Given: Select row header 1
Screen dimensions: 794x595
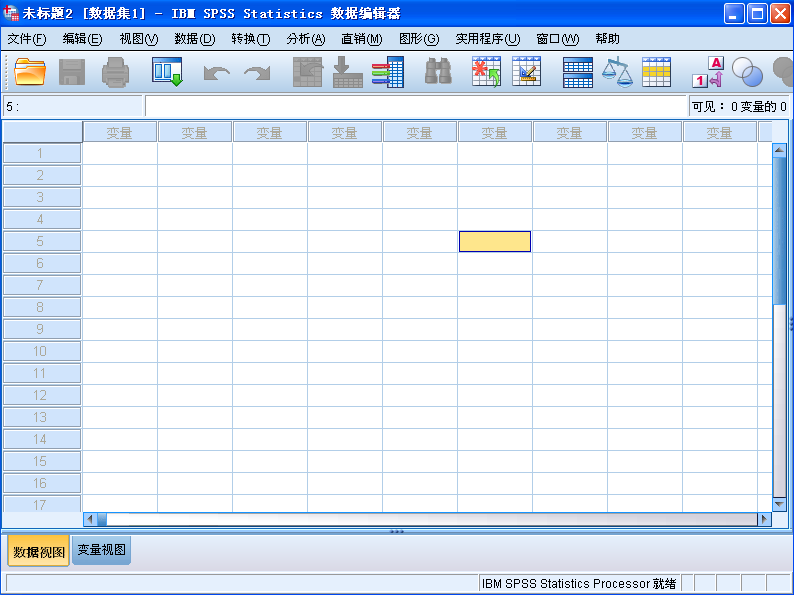Looking at the screenshot, I should click(x=42, y=153).
